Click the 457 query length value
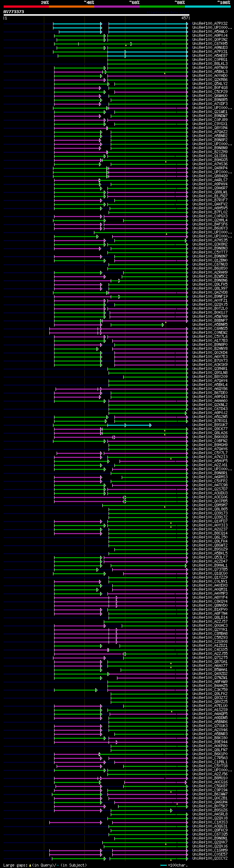 coord(185,18)
